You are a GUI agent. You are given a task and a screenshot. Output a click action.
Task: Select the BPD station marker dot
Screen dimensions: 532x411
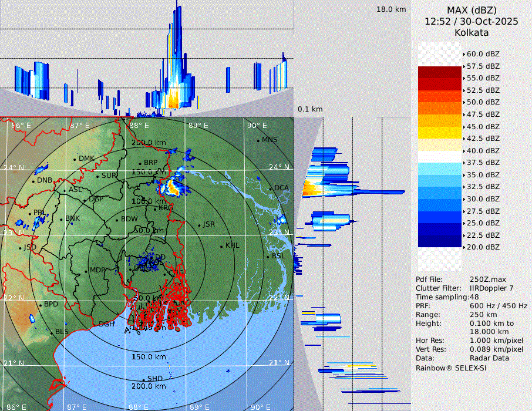pos(40,305)
